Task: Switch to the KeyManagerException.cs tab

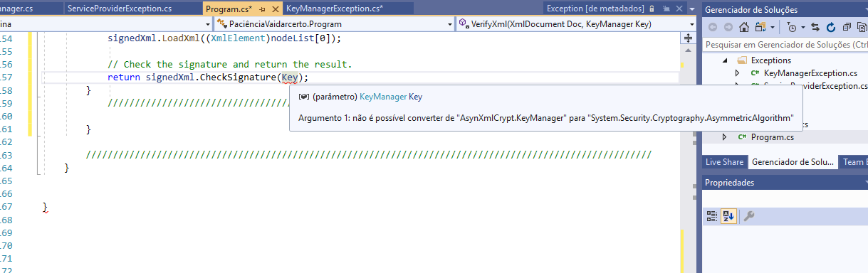Action: pyautogui.click(x=335, y=9)
